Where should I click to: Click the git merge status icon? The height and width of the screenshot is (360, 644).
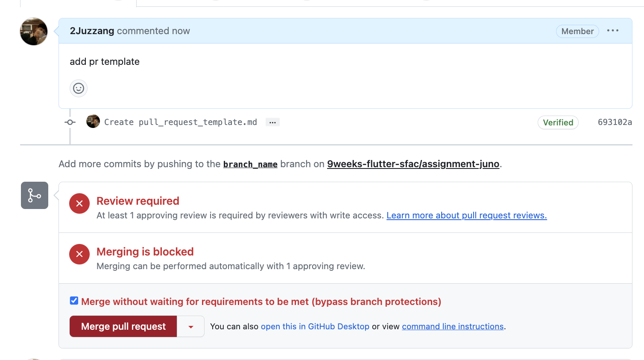point(35,195)
